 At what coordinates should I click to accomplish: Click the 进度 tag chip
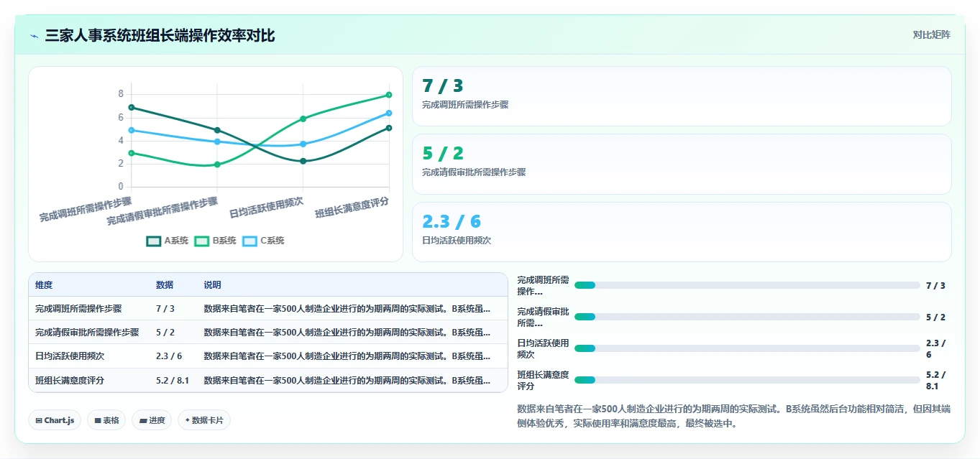click(x=152, y=420)
